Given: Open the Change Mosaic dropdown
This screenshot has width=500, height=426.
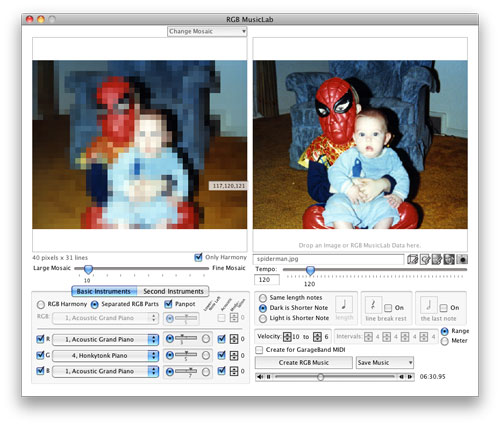Looking at the screenshot, I should [207, 31].
